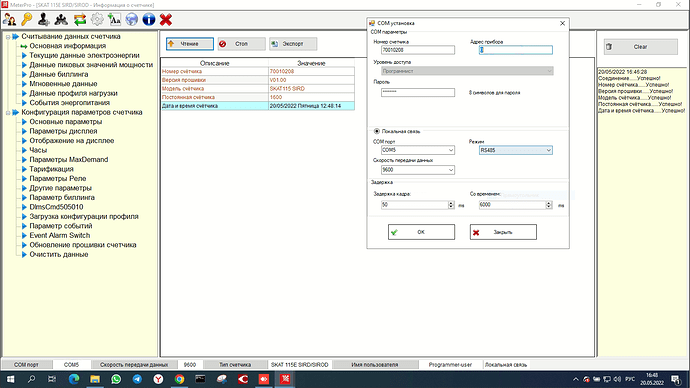The image size is (690, 388).
Task: Select the Дата и время счётчика row
Action: pyautogui.click(x=258, y=106)
